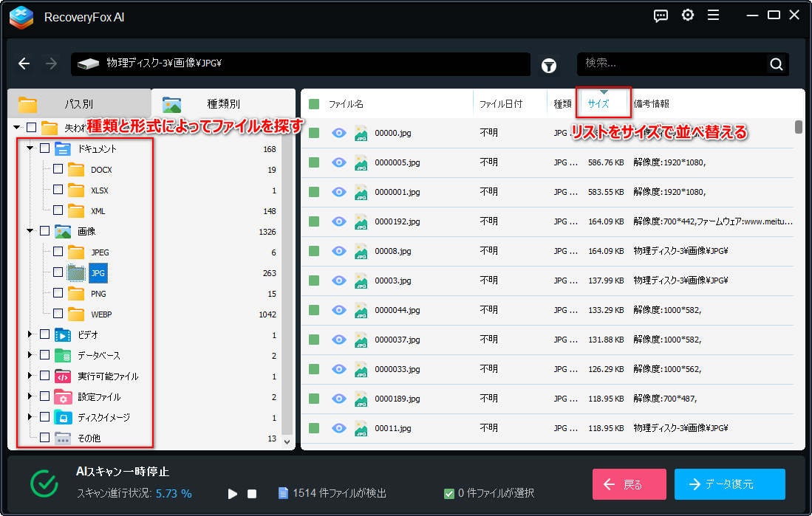
Task: Preview 0000044.jpg with its eye icon
Action: [x=338, y=310]
